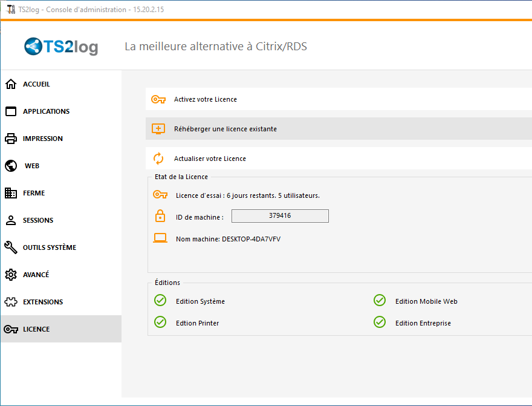Image resolution: width=532 pixels, height=406 pixels.
Task: Click the Ferme building icon
Action: [11, 193]
